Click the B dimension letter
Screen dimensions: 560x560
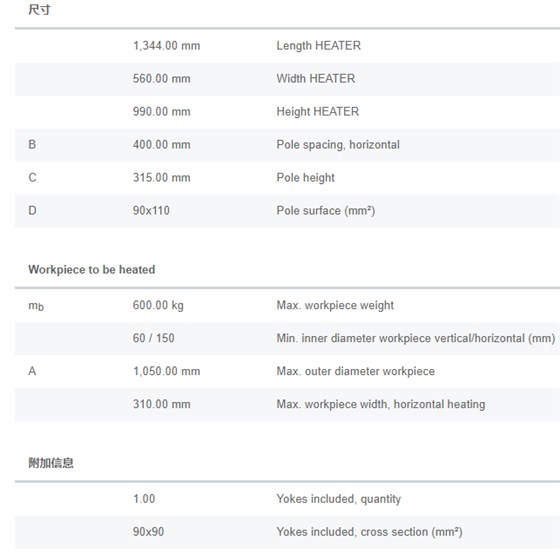(32, 145)
